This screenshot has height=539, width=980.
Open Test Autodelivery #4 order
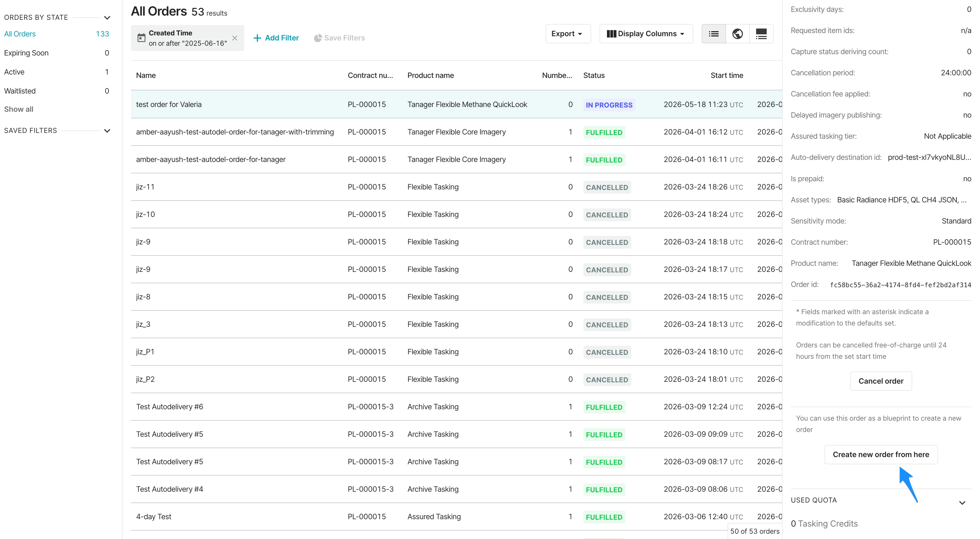[456, 489]
